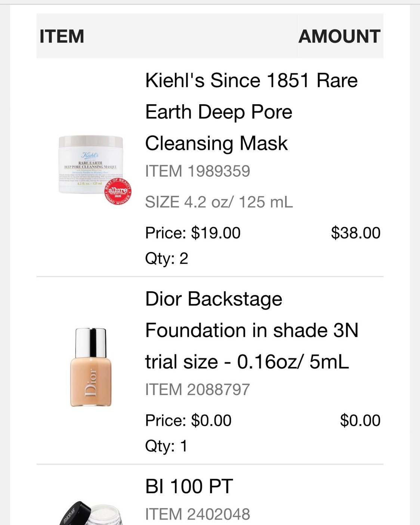
Task: Click the $0.00 amount for Dior sample
Action: point(360,420)
